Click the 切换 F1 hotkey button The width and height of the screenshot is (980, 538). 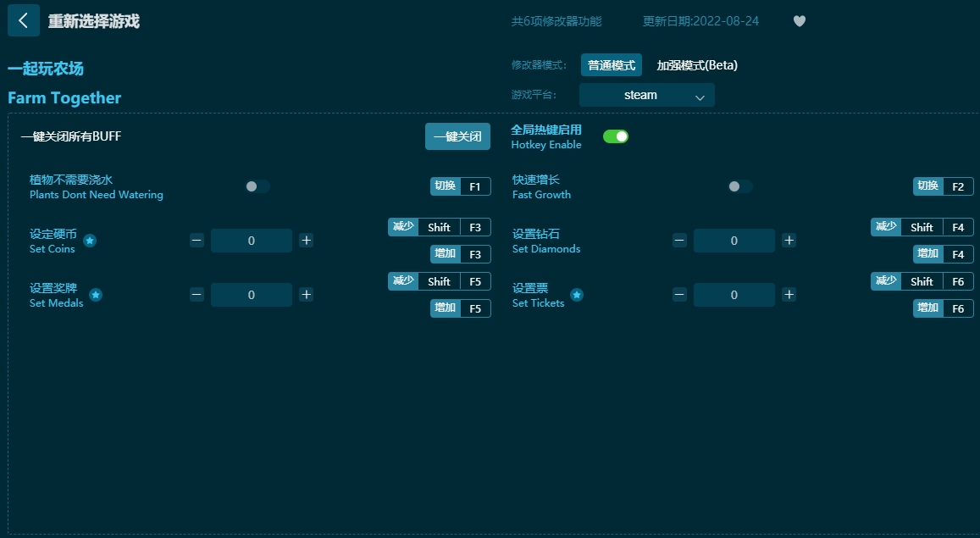[x=460, y=186]
